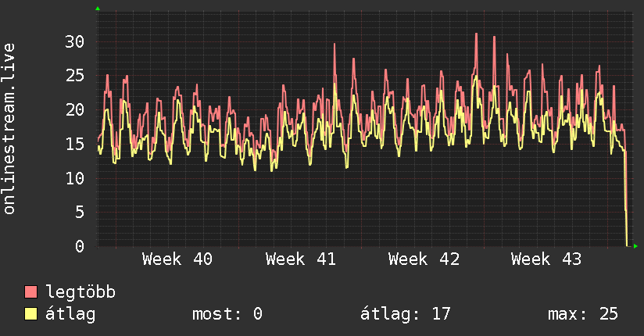Select the legtöbb legend label

click(x=80, y=292)
